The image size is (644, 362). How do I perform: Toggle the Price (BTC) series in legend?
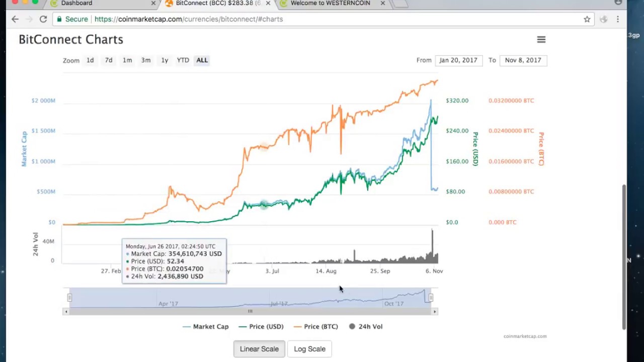pyautogui.click(x=316, y=327)
